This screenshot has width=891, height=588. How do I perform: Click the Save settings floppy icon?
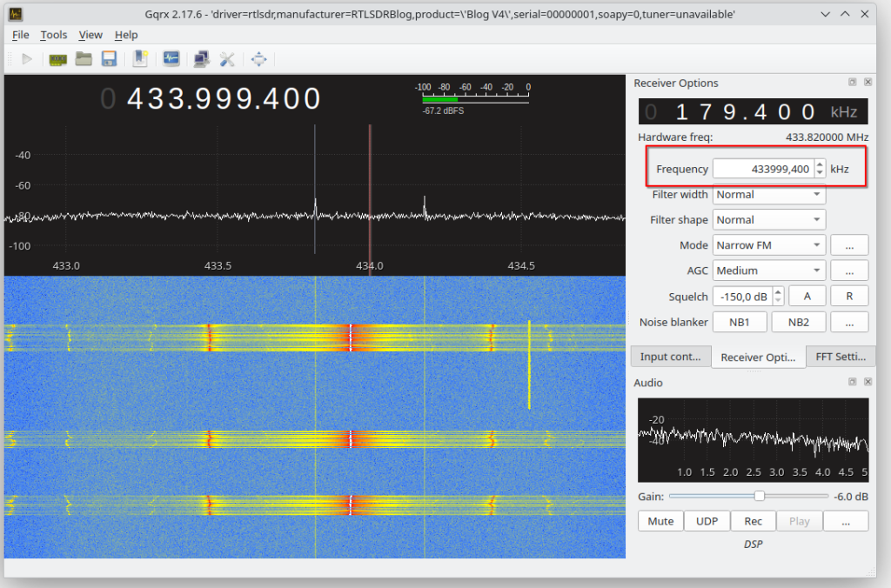[109, 59]
